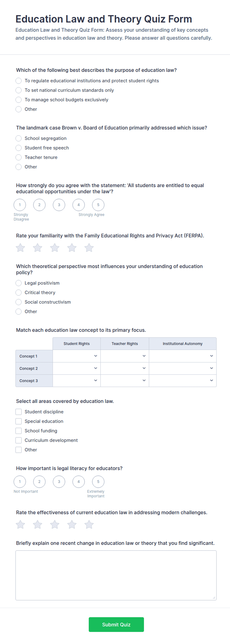Viewport: 230px width, 644px height.
Task: Pick rating 1 Not Important for legal literacy
Action: pyautogui.click(x=20, y=482)
